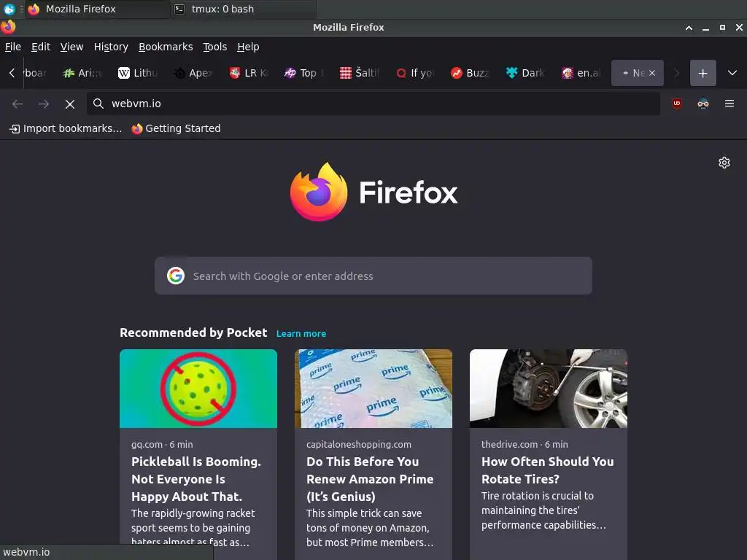Switch to the Dark tab
The width and height of the screenshot is (747, 560).
525,73
